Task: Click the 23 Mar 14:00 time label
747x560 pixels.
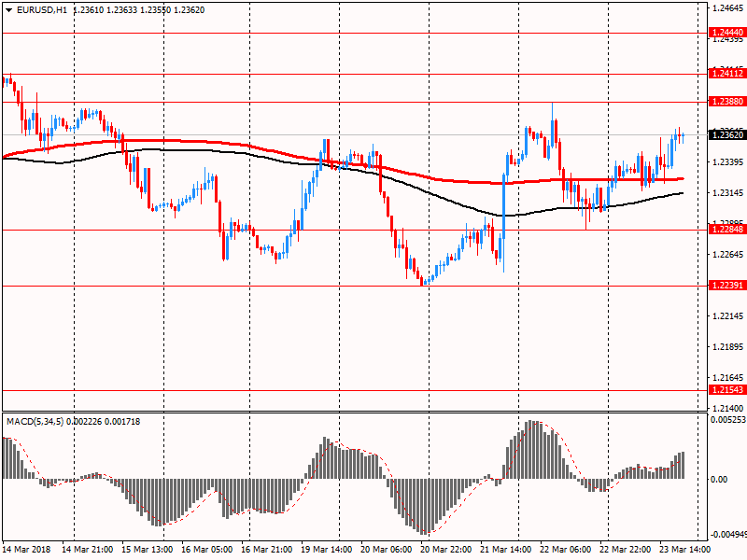Action: 685,550
